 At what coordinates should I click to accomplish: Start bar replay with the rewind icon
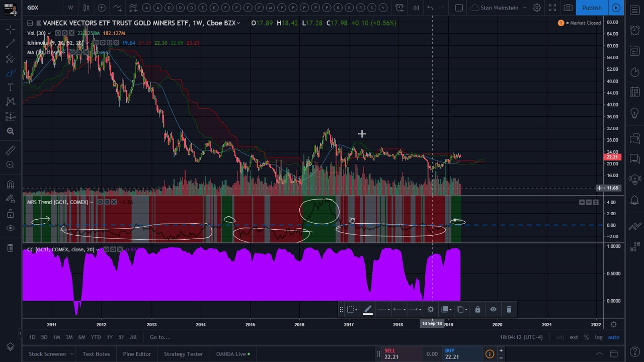pyautogui.click(x=416, y=8)
